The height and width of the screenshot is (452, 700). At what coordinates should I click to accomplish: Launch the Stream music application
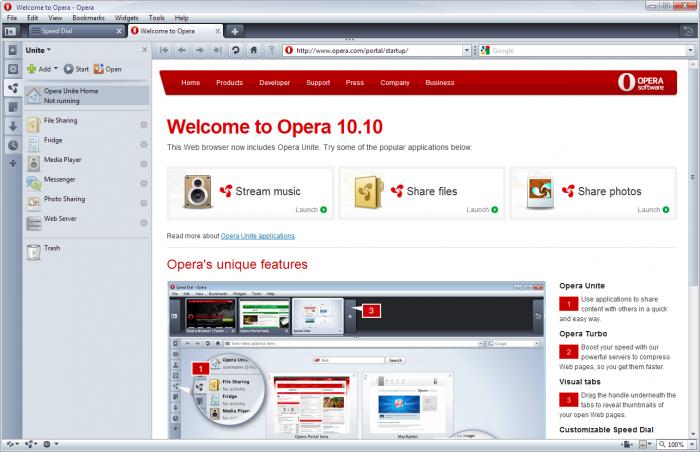click(311, 209)
